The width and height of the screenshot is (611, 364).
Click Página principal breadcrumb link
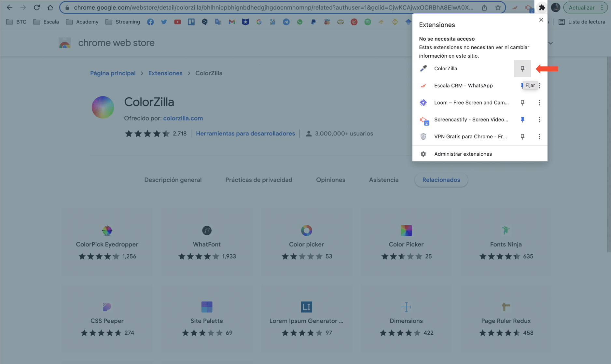point(113,73)
